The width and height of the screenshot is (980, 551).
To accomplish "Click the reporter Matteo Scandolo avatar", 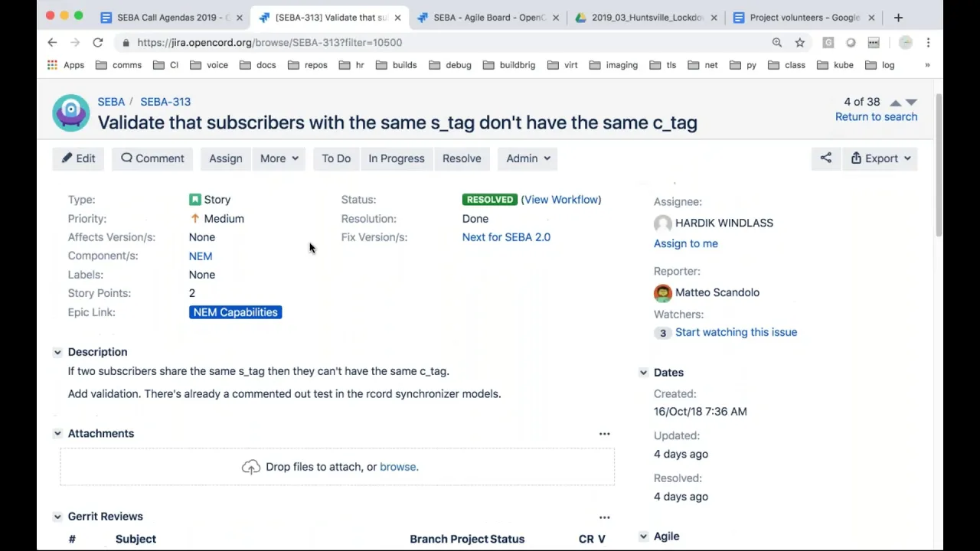I will coord(663,292).
